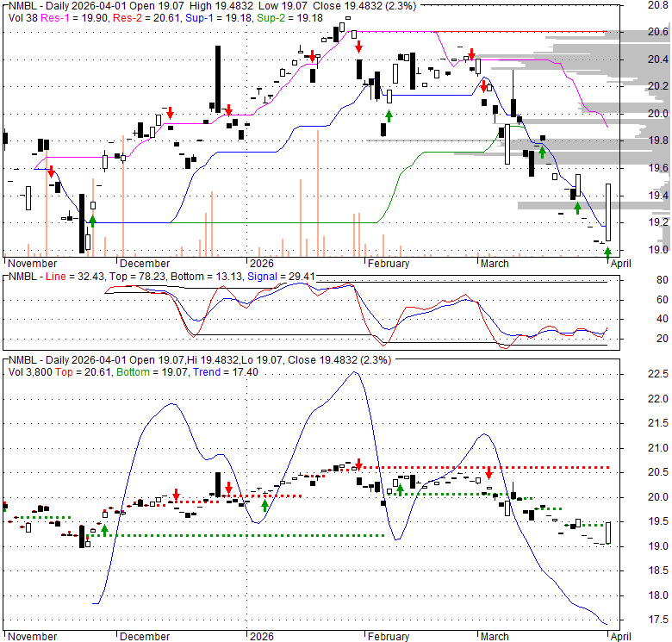
Task: Click the green up arrow in early January, bottom chart
Action: click(x=264, y=506)
